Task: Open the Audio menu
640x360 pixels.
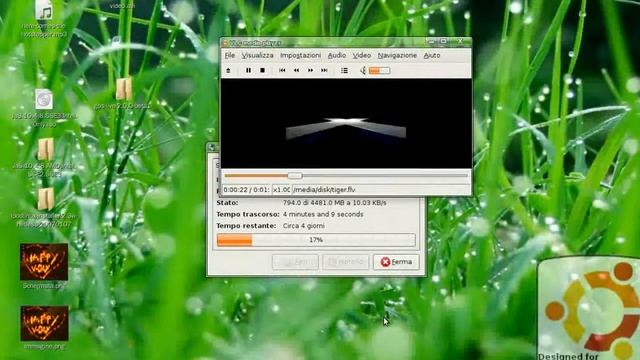Action: point(337,55)
